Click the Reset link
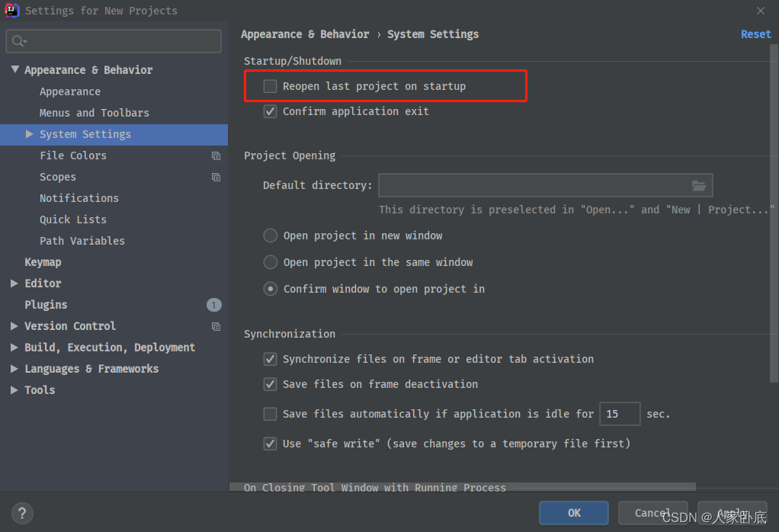 [755, 34]
